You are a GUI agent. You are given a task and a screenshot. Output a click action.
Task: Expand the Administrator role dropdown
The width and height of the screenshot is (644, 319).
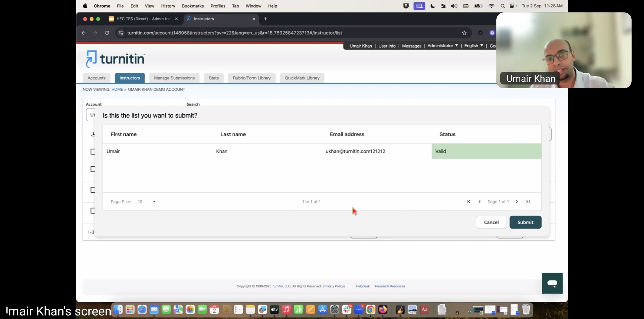[443, 46]
